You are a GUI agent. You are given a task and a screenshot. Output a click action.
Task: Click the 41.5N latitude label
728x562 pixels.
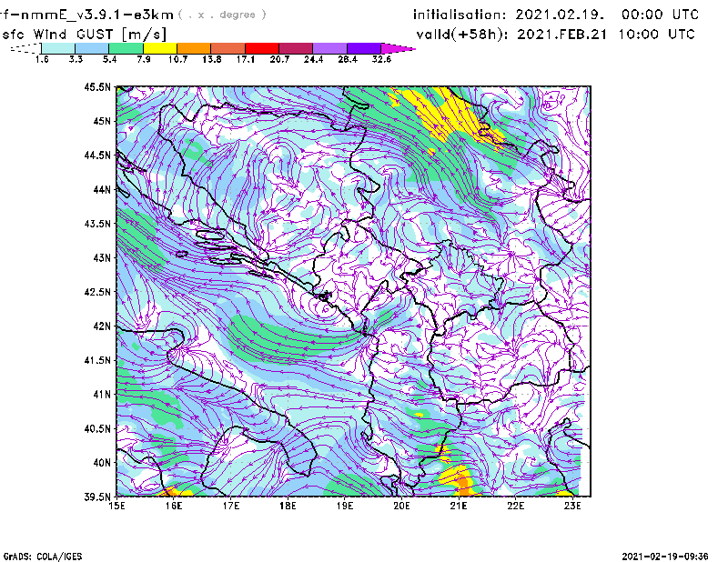click(97, 360)
